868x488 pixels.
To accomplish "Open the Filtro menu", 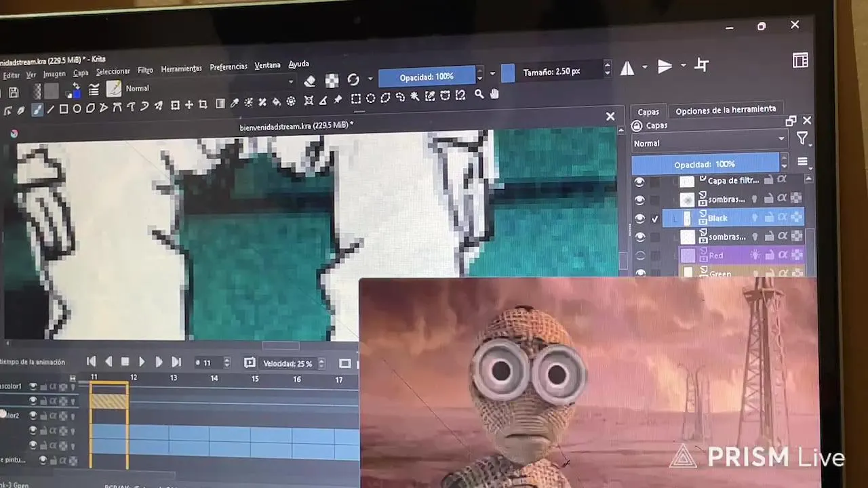I will (x=145, y=70).
